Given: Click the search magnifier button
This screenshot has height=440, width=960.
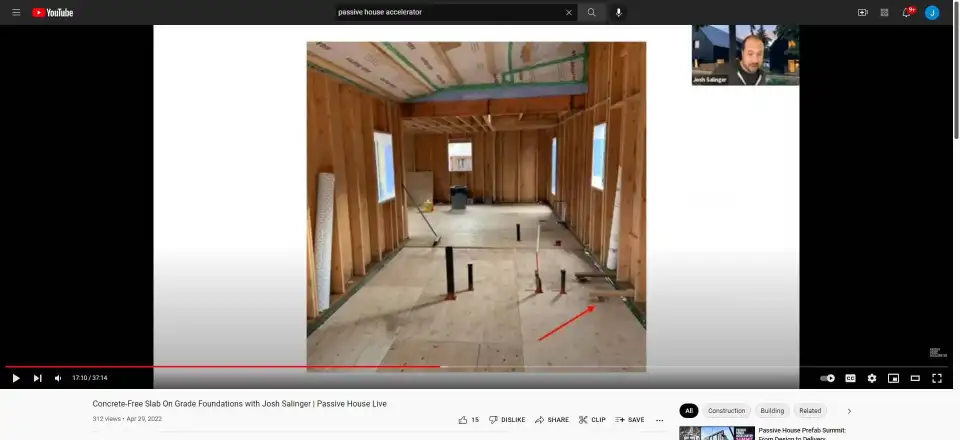Looking at the screenshot, I should tap(591, 12).
